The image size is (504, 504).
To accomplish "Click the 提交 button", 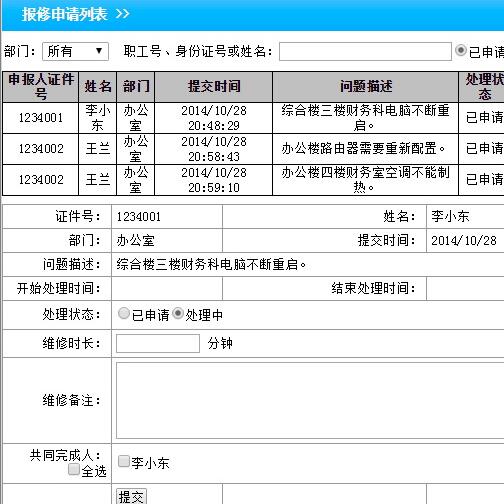I will click(131, 497).
